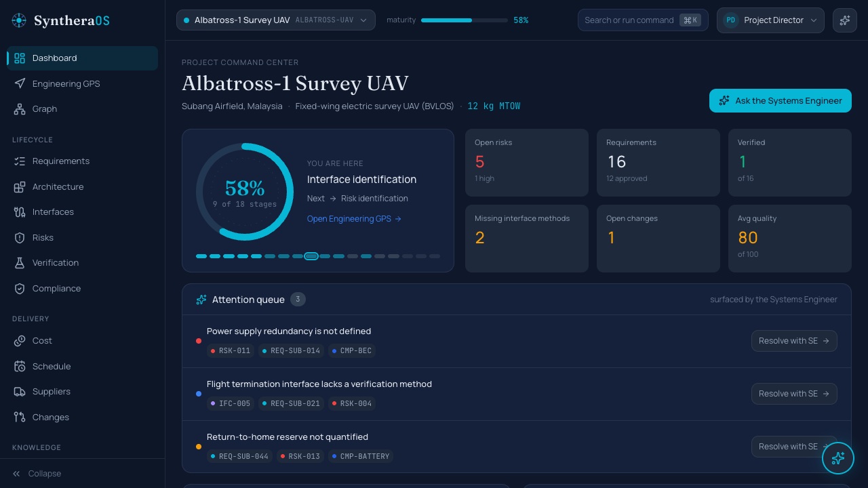Click the IFC-005 tag
This screenshot has width=868, height=488.
231,404
